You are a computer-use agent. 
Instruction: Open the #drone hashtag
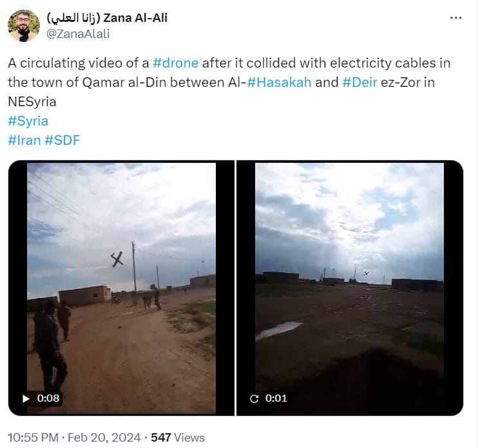pos(175,63)
